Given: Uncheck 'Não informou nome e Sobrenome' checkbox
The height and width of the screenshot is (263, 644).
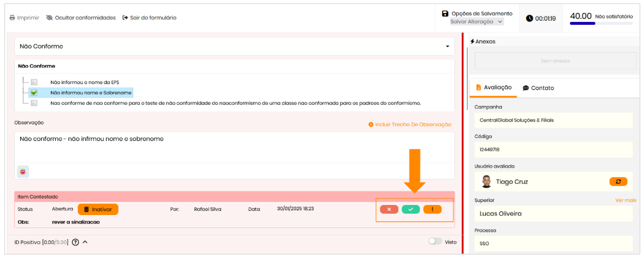Looking at the screenshot, I should [x=34, y=92].
